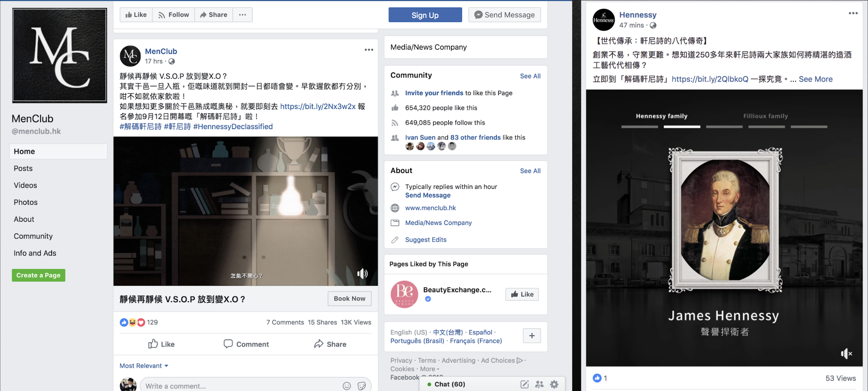
Task: Switch language to Español
Action: point(480,332)
